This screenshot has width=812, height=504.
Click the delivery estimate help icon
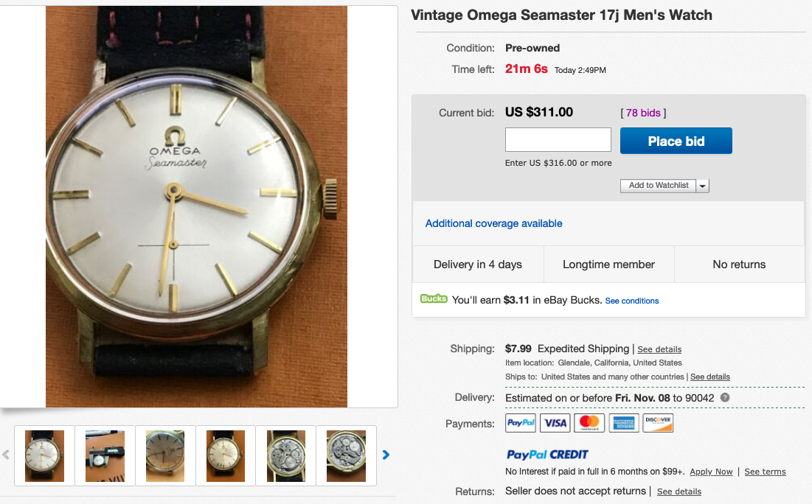725,398
